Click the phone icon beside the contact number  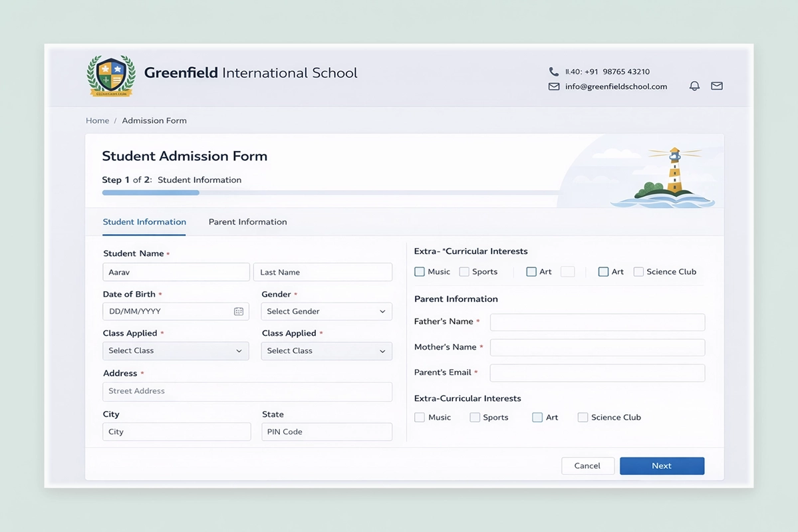tap(554, 71)
